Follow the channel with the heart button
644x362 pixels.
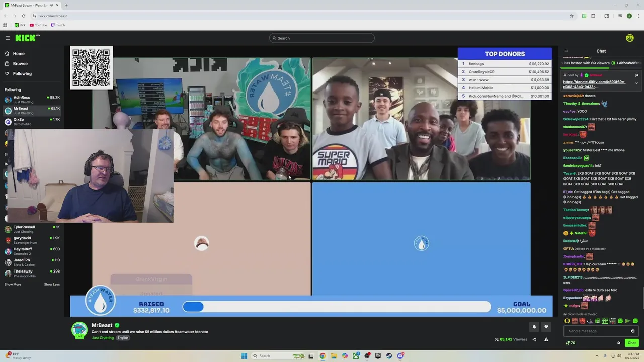coord(546,327)
